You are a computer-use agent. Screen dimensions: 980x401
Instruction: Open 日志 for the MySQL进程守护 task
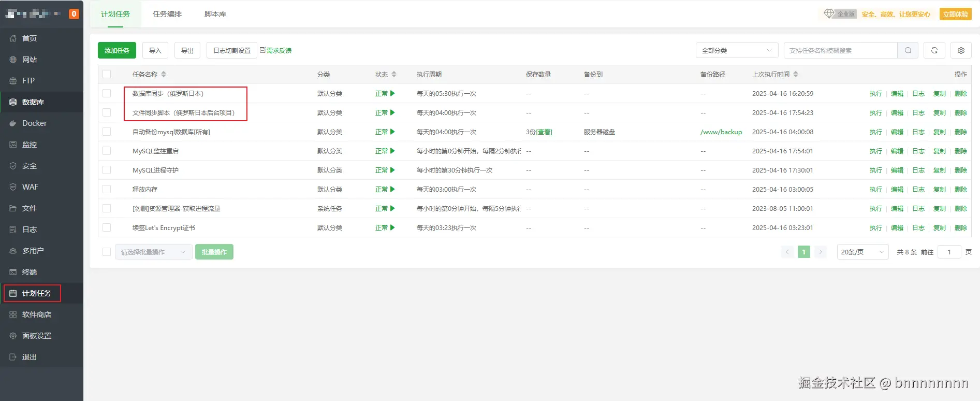(x=918, y=170)
